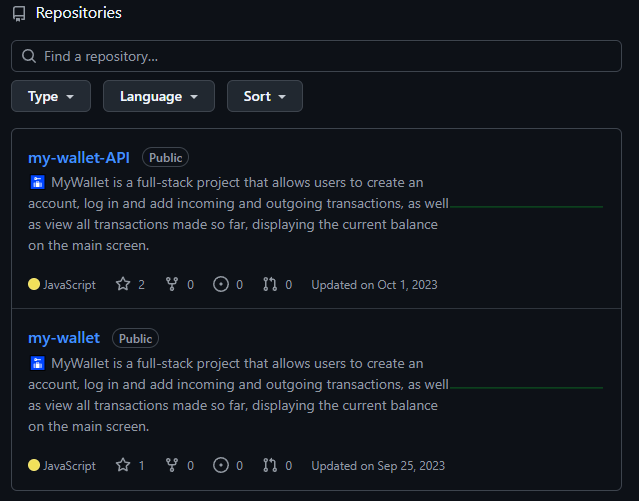The image size is (639, 501).
Task: Open the Language filter dropdown
Action: pyautogui.click(x=159, y=96)
